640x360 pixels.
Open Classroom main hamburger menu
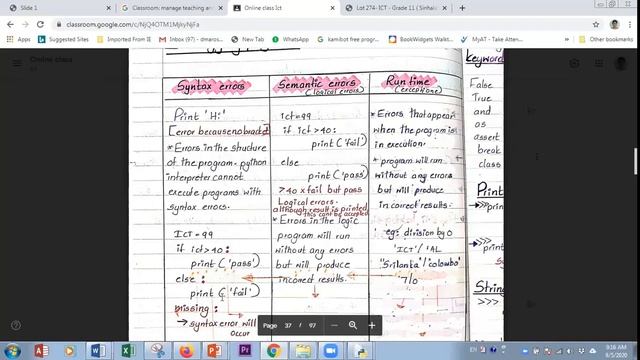click(x=17, y=63)
